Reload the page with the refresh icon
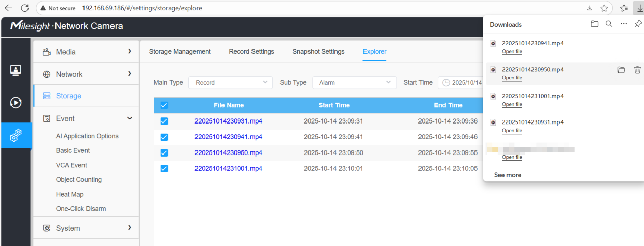644x246 pixels. [25, 8]
